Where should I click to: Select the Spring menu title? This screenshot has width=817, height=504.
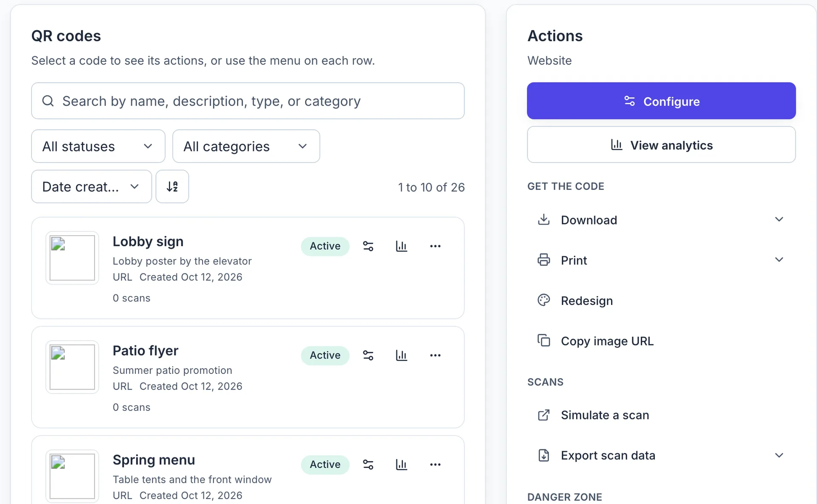tap(154, 460)
